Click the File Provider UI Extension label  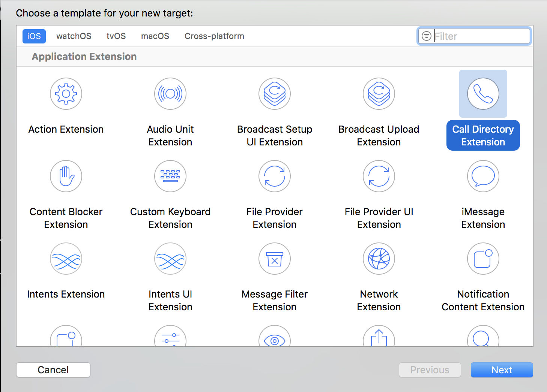click(x=379, y=218)
